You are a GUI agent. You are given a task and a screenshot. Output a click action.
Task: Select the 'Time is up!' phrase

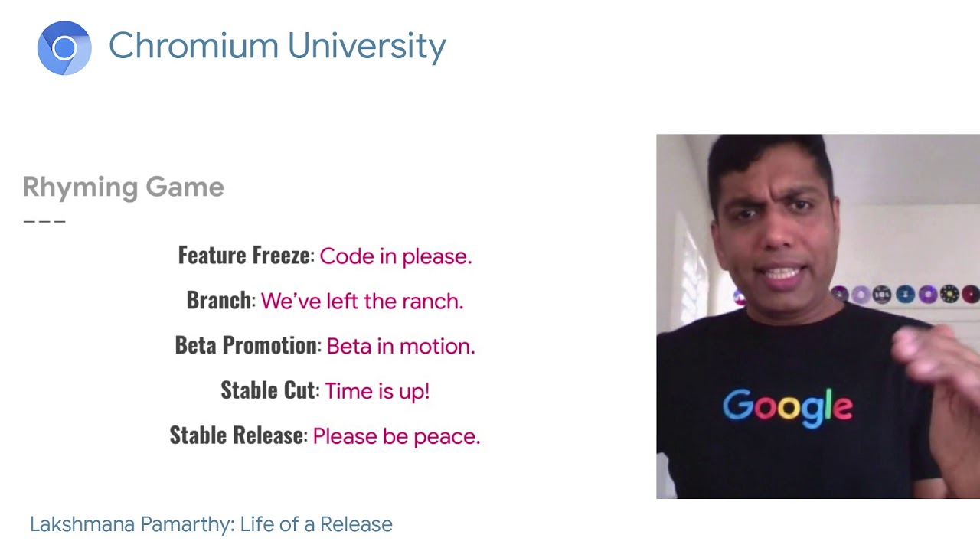[x=377, y=391]
